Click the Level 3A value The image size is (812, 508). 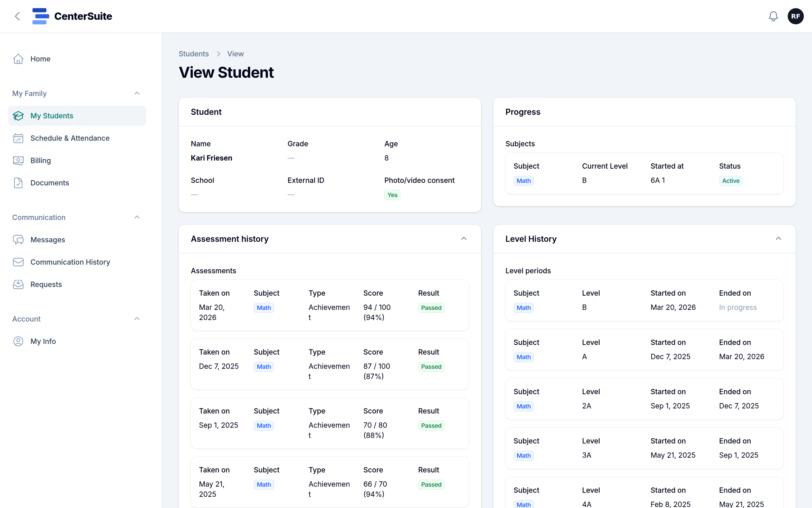click(x=586, y=455)
